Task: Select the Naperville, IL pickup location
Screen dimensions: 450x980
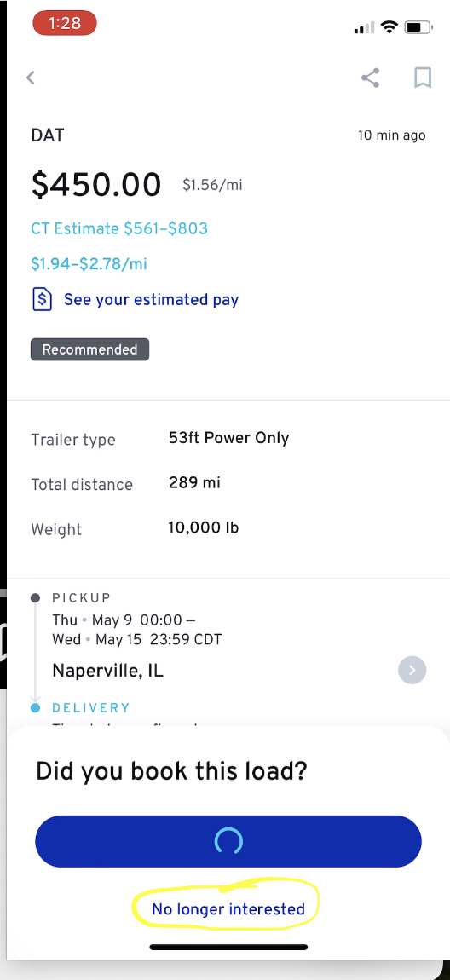Action: [108, 671]
